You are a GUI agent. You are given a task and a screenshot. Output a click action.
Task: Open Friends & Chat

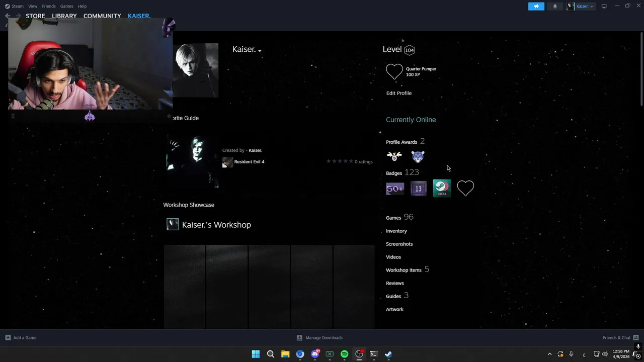(x=620, y=338)
